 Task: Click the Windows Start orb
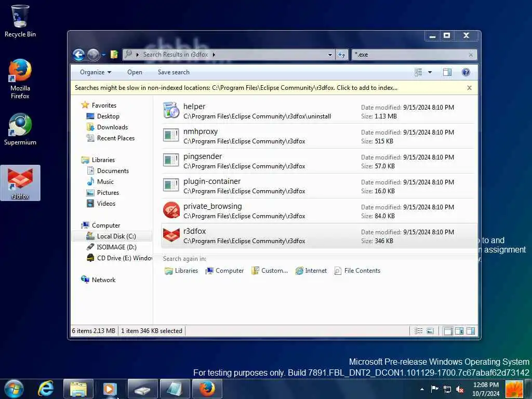[14, 389]
